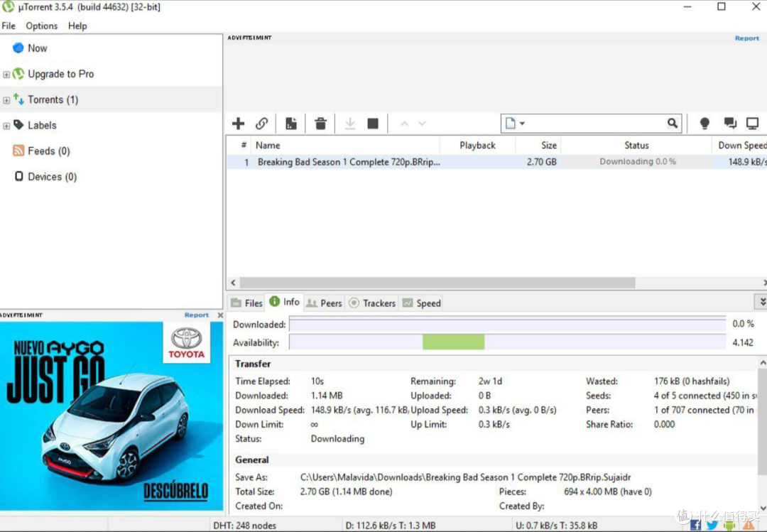The width and height of the screenshot is (767, 532).
Task: Click the remote monitor icon in toolbar
Action: click(752, 124)
